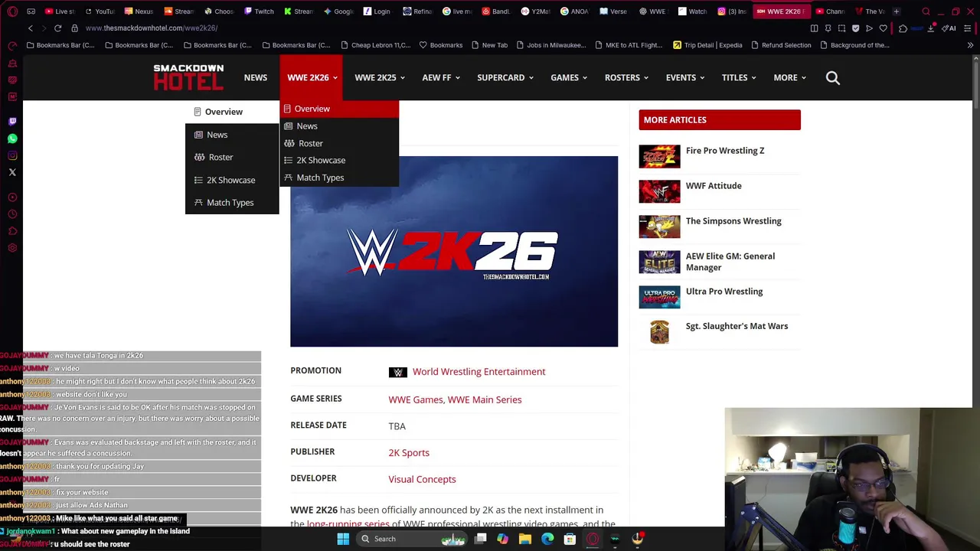Switch to the Login browser tab

tap(377, 11)
